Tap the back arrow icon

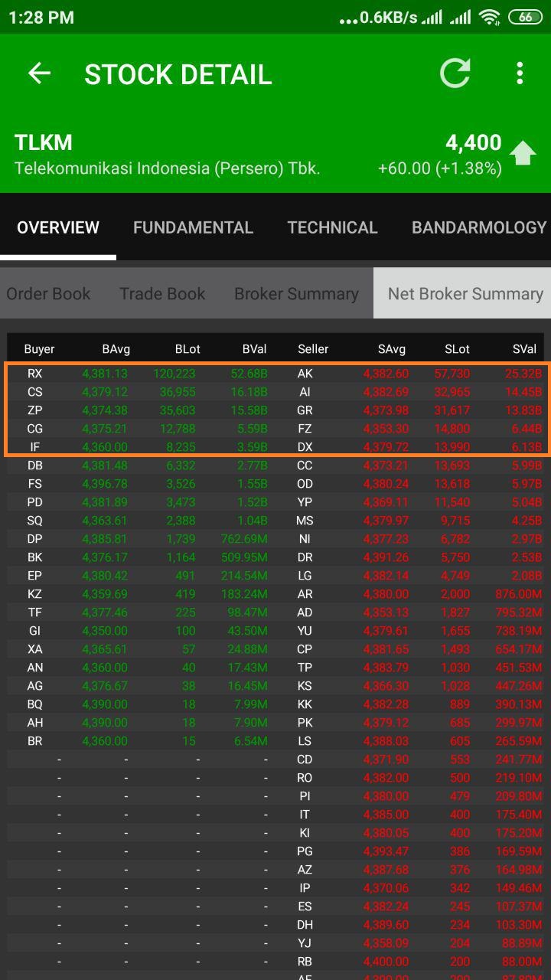pyautogui.click(x=39, y=73)
